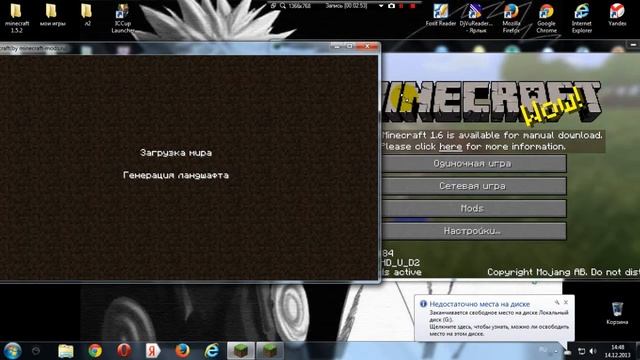Launch the Mozilla Firefox desktop shortcut
Image resolution: width=640 pixels, height=360 pixels.
[x=511, y=18]
